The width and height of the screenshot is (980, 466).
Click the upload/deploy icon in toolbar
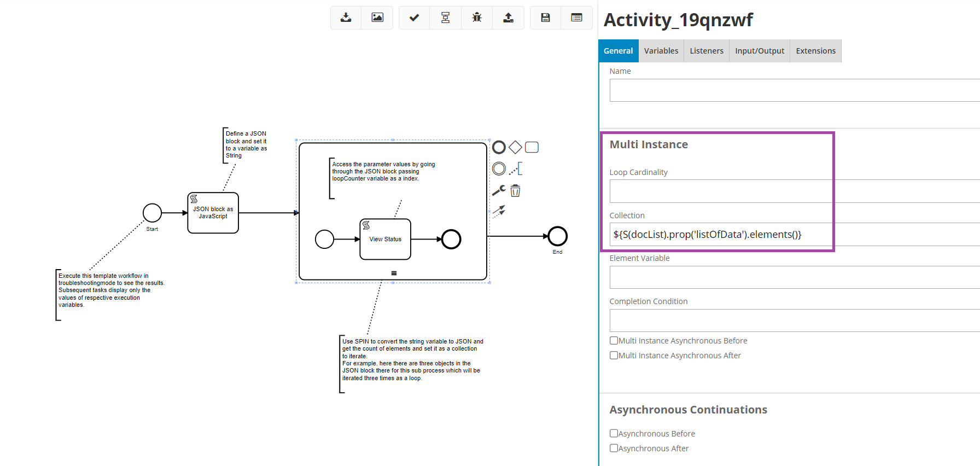[x=508, y=18]
